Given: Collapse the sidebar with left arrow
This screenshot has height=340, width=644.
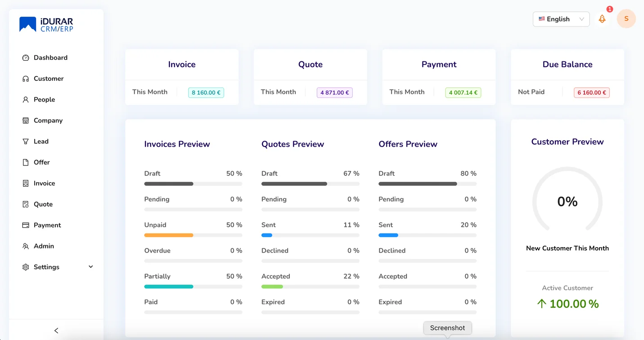Looking at the screenshot, I should pos(56,331).
